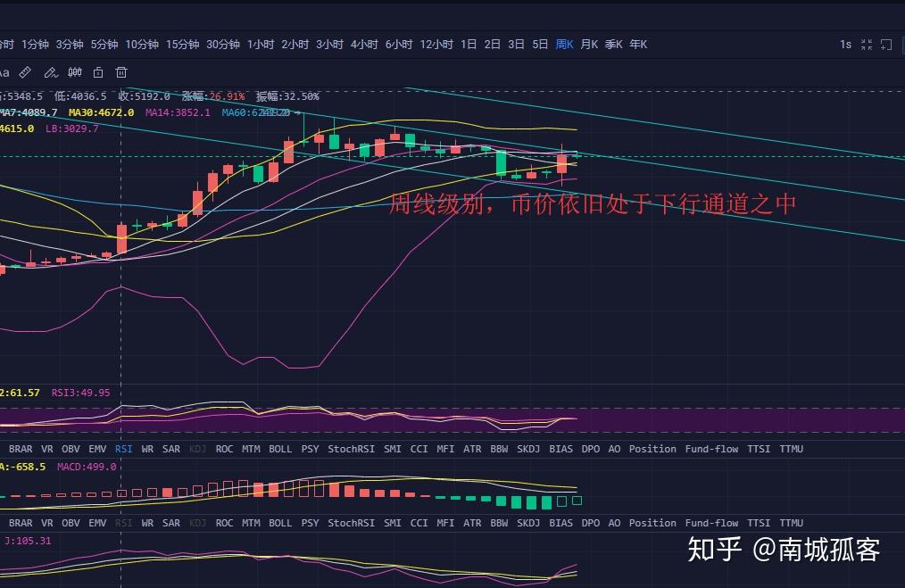Click the J:105.31 KDJ value label
Image resolution: width=905 pixels, height=588 pixels.
point(28,542)
